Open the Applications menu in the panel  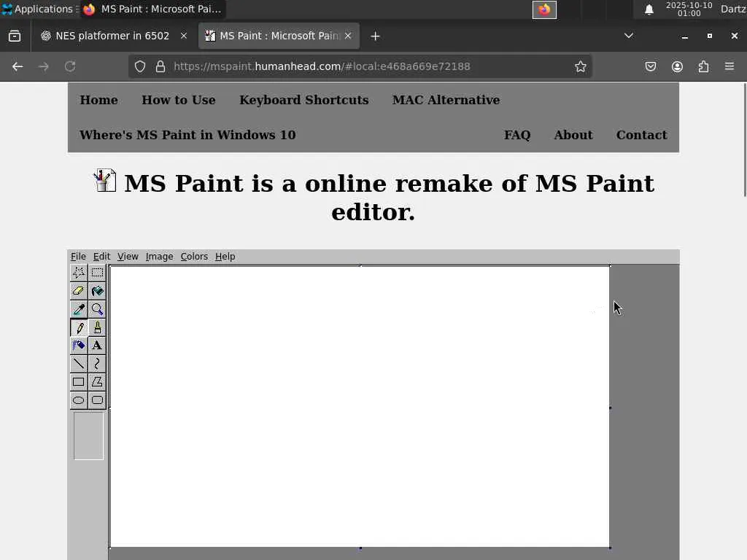click(39, 9)
